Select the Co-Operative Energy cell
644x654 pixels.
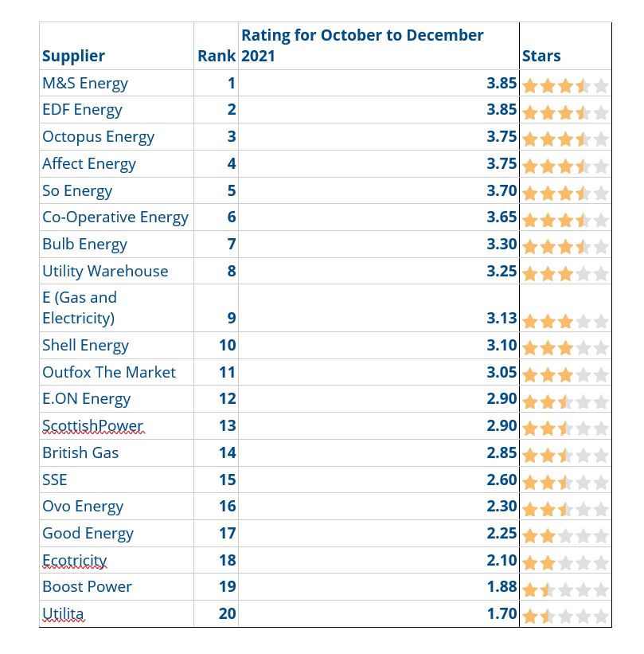point(115,217)
